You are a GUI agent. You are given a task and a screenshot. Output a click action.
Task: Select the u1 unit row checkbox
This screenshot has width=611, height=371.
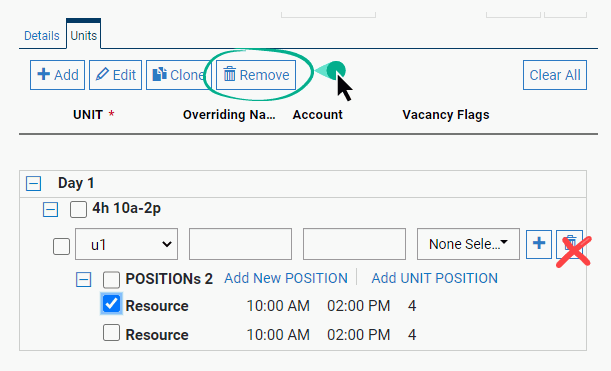pos(62,246)
